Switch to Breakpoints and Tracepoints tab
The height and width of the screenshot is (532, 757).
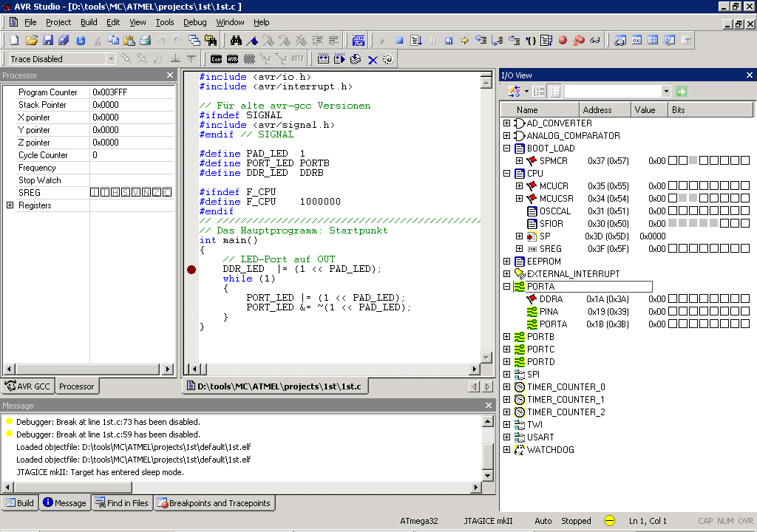pyautogui.click(x=214, y=503)
